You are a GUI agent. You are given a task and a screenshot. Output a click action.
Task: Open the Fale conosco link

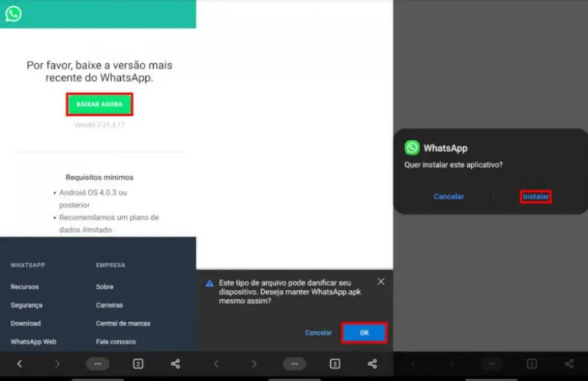116,342
